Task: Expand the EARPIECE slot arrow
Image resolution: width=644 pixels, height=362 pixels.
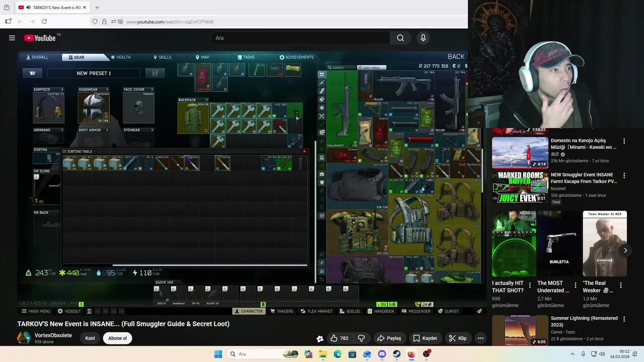Action: pos(62,89)
